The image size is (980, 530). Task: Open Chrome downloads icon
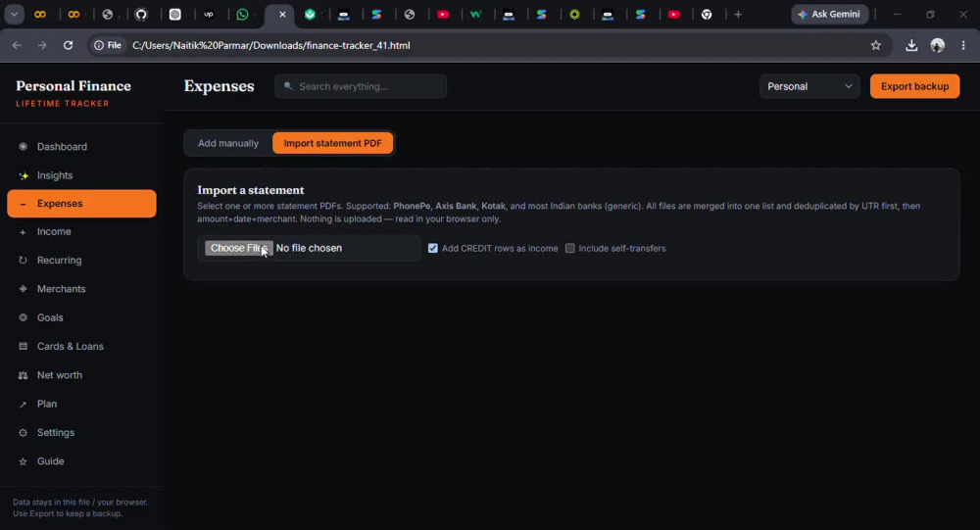coord(911,45)
